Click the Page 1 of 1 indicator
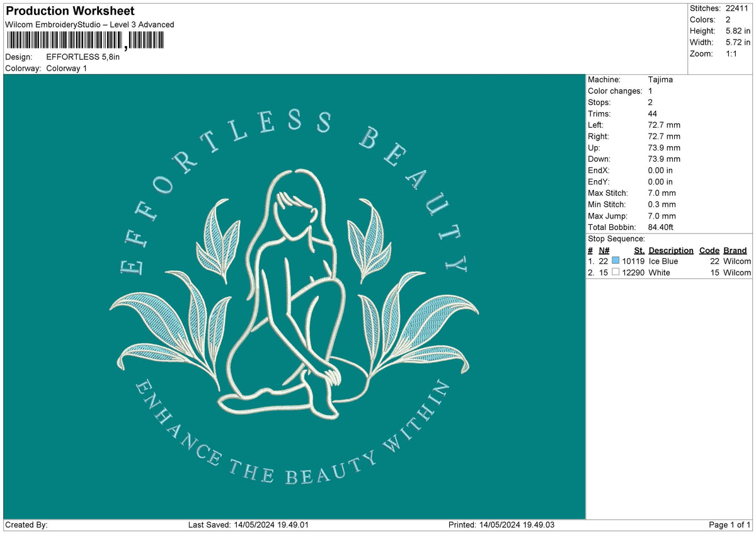The height and width of the screenshot is (534, 756). tap(730, 525)
